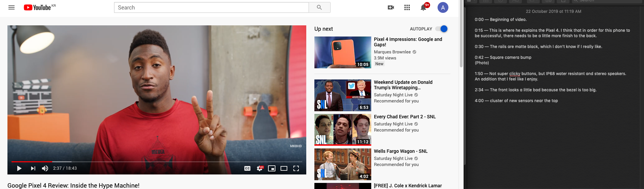The width and height of the screenshot is (644, 189).
Task: Click note line '0:30 — The rails are matte black'
Action: coord(538,47)
